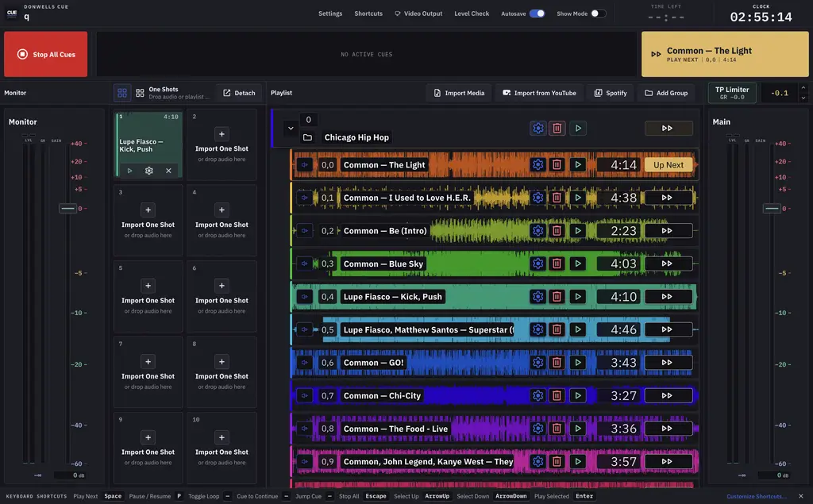Delete Common — I Used to Love H.E.R. track

point(557,198)
